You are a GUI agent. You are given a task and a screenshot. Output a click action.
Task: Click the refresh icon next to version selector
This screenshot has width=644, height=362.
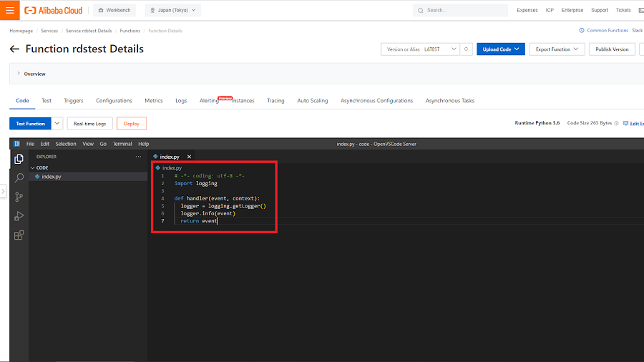pyautogui.click(x=467, y=49)
